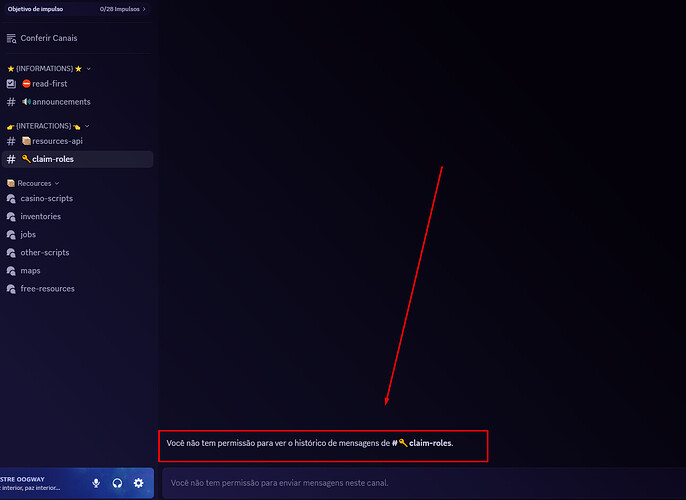The width and height of the screenshot is (686, 500).
Task: Click the box emoji beside Recources
Action: click(x=11, y=183)
